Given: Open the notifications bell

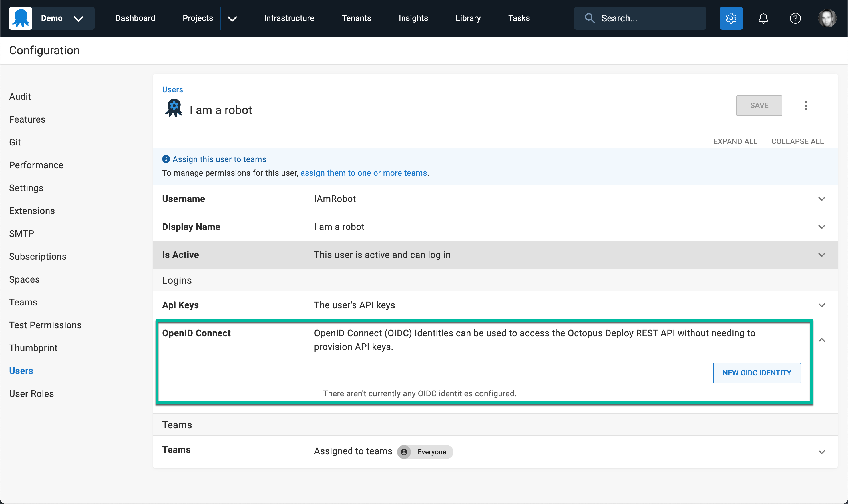Looking at the screenshot, I should (763, 18).
